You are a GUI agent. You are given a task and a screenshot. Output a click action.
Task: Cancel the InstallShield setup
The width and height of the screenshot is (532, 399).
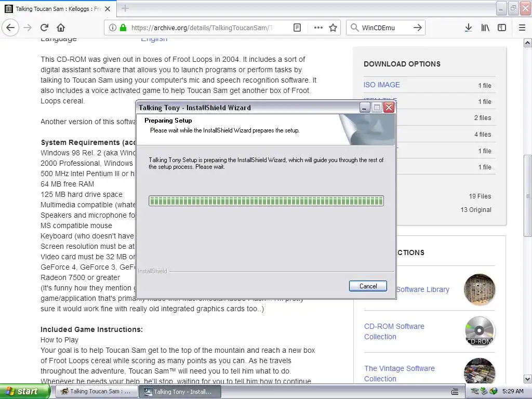pos(368,286)
